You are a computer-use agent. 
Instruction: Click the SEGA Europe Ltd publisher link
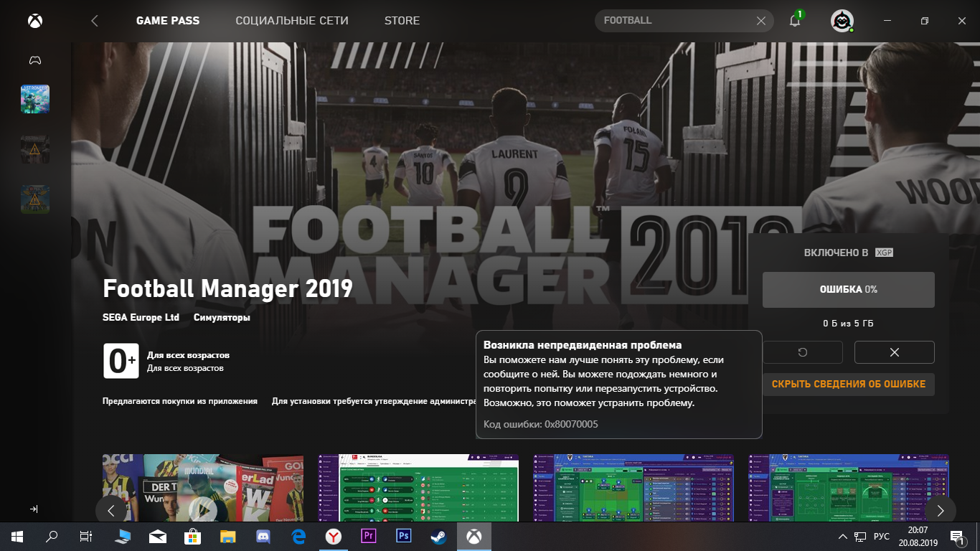tap(141, 317)
